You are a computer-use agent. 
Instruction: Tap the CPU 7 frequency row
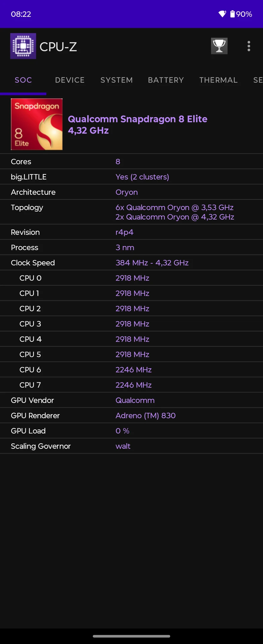(131, 385)
